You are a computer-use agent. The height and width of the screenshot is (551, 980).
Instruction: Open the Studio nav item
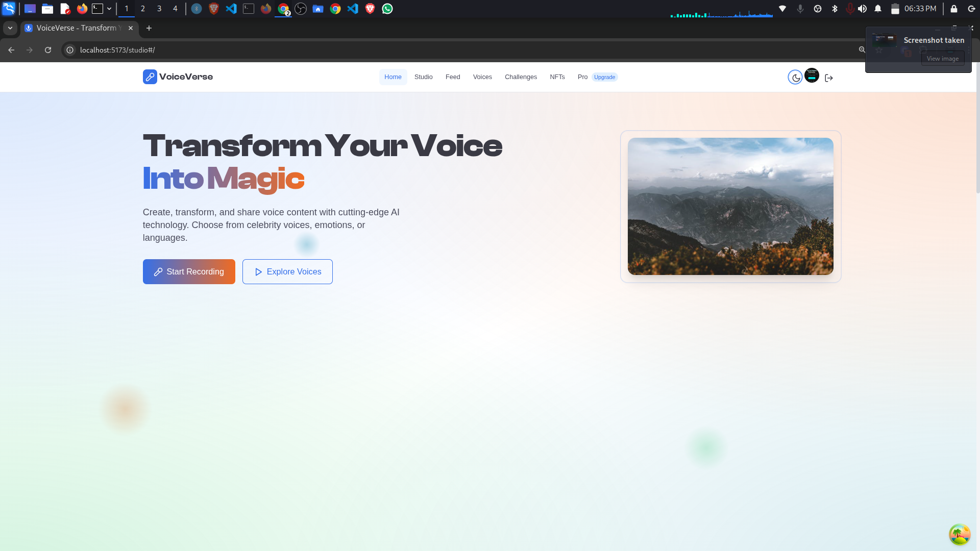click(423, 77)
